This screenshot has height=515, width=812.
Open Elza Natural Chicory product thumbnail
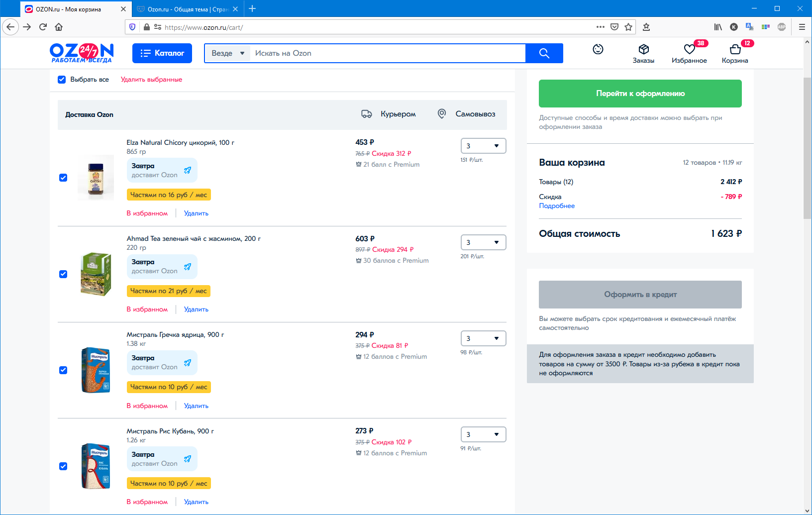point(96,178)
